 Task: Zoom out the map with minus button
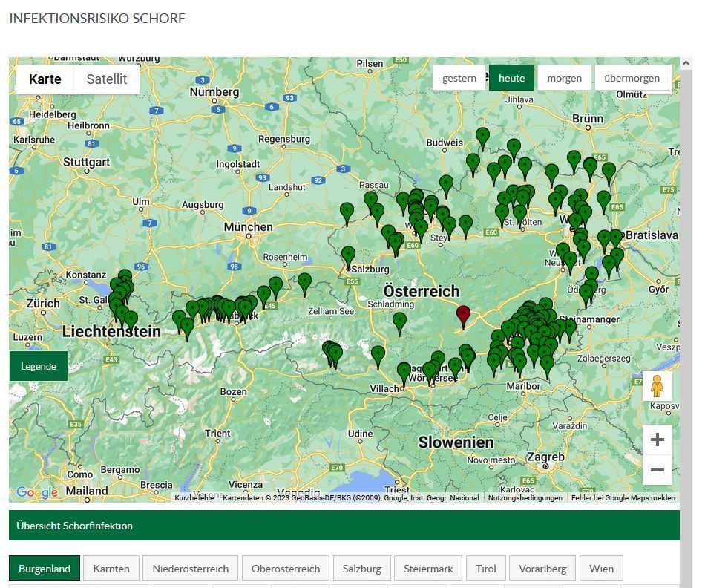pos(657,470)
